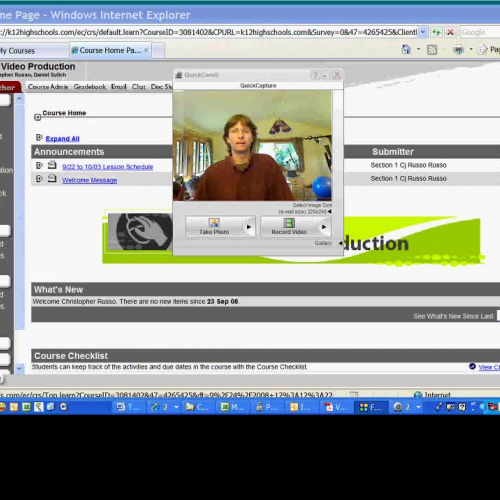Image resolution: width=500 pixels, height=500 pixels.
Task: Open the Select Image Size arrow
Action: click(329, 211)
